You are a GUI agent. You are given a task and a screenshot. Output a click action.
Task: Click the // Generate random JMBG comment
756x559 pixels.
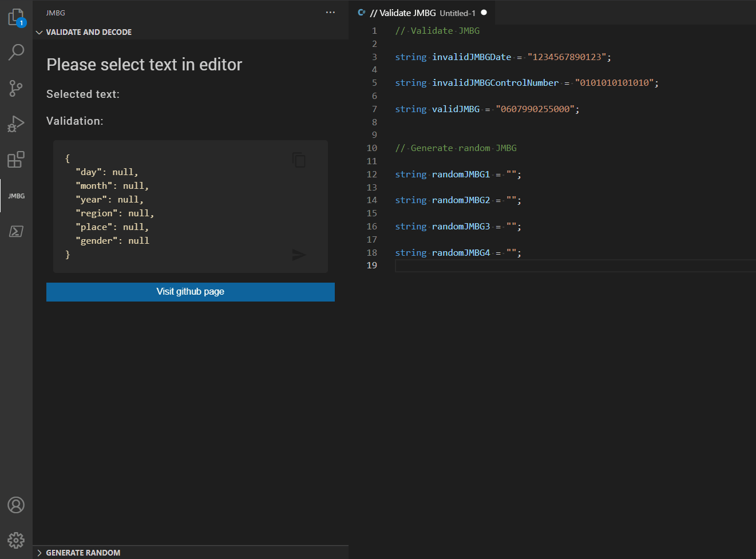pyautogui.click(x=456, y=148)
